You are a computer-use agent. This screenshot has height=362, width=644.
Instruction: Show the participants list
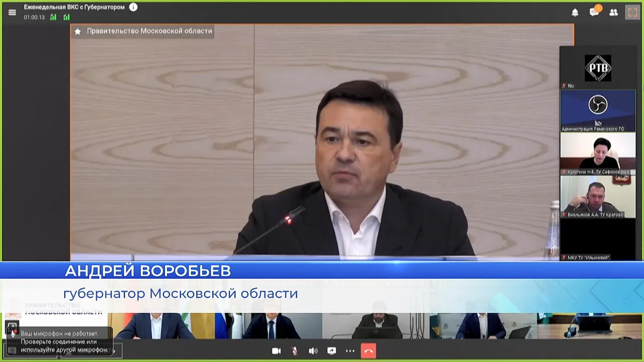[x=613, y=13]
